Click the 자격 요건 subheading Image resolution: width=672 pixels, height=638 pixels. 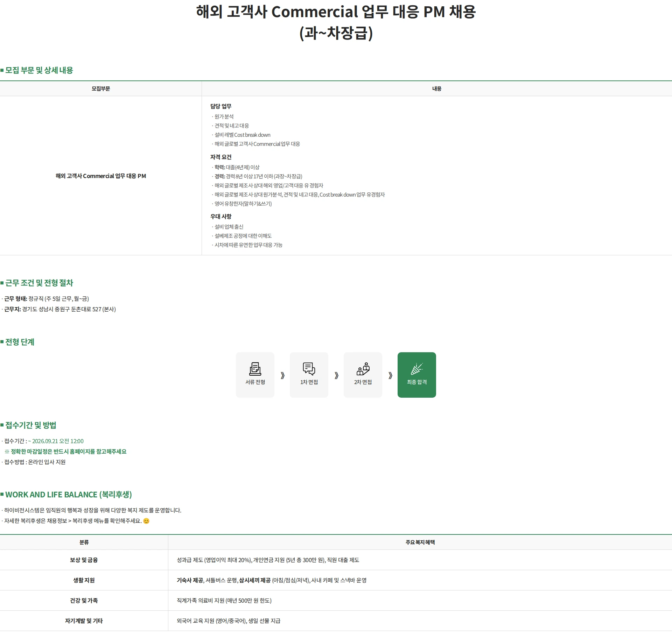click(x=221, y=157)
